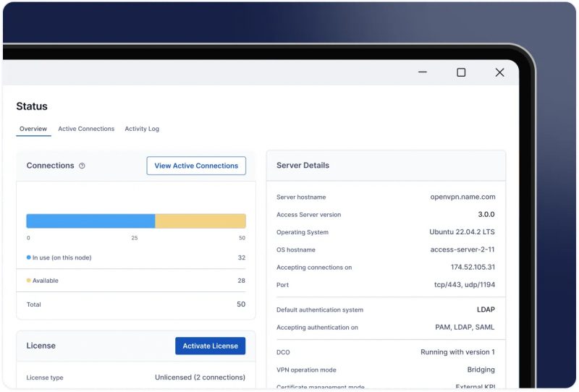Viewport: 579px width, 392px height.
Task: Maximize the window
Action: tap(461, 72)
